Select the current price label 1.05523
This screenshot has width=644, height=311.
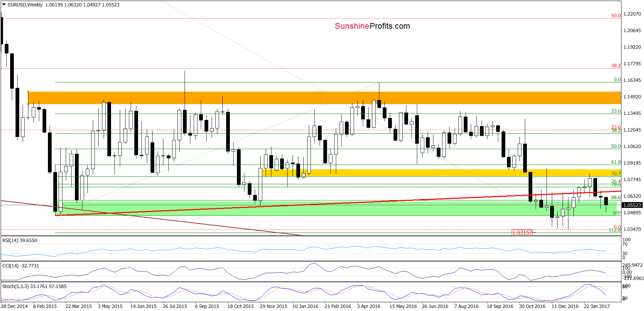pos(633,205)
